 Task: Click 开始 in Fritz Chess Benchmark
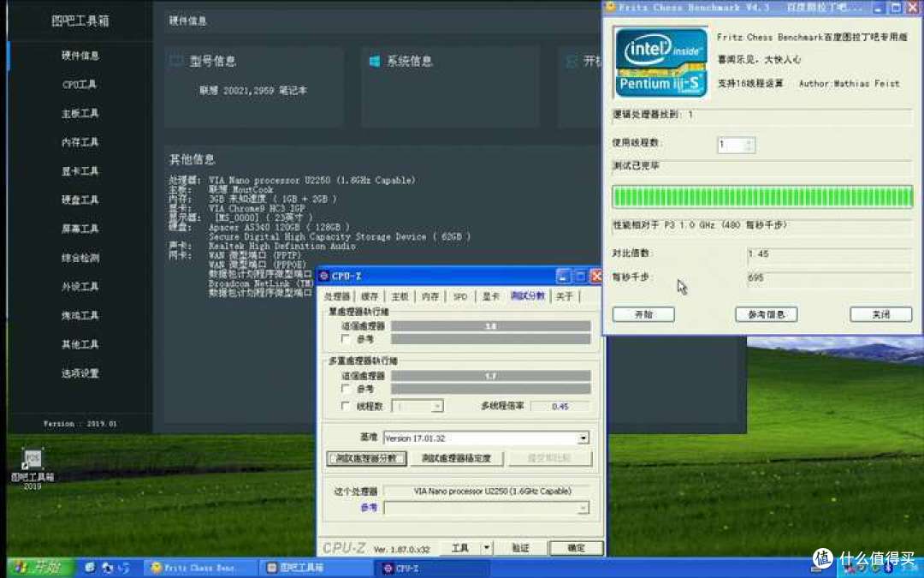(643, 314)
